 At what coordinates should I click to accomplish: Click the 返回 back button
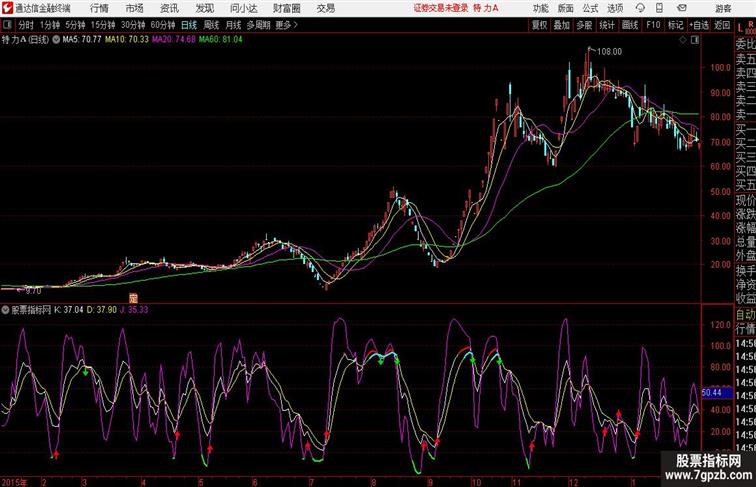click(722, 25)
